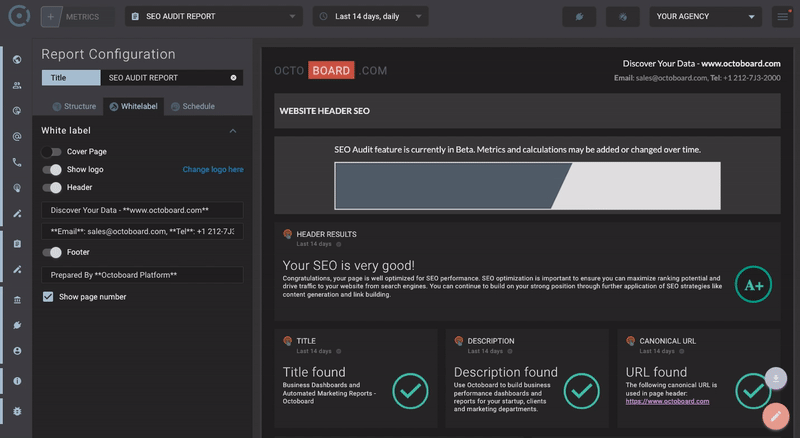This screenshot has height=438, width=800.
Task: Click the plug connections icon in sidebar
Action: [x=17, y=325]
